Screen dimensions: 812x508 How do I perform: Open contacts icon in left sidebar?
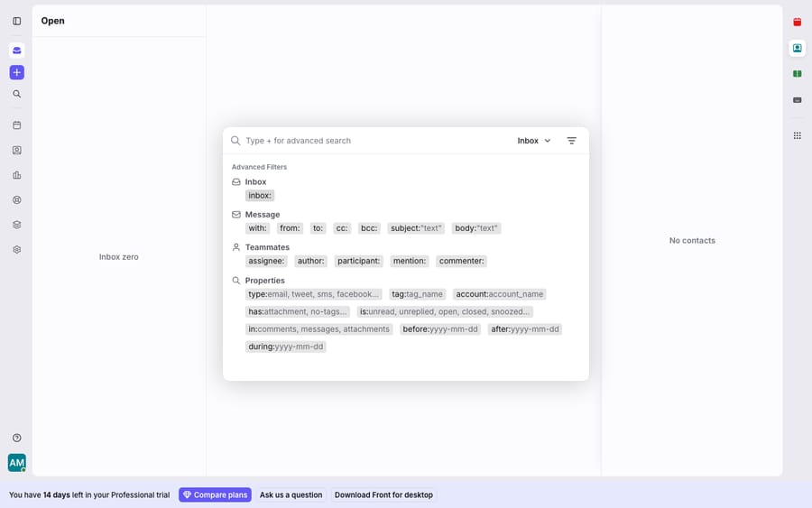[16, 150]
